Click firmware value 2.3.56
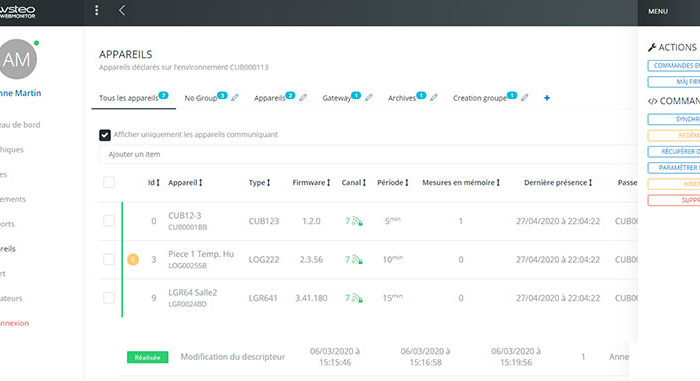The height and width of the screenshot is (381, 700). (x=311, y=260)
